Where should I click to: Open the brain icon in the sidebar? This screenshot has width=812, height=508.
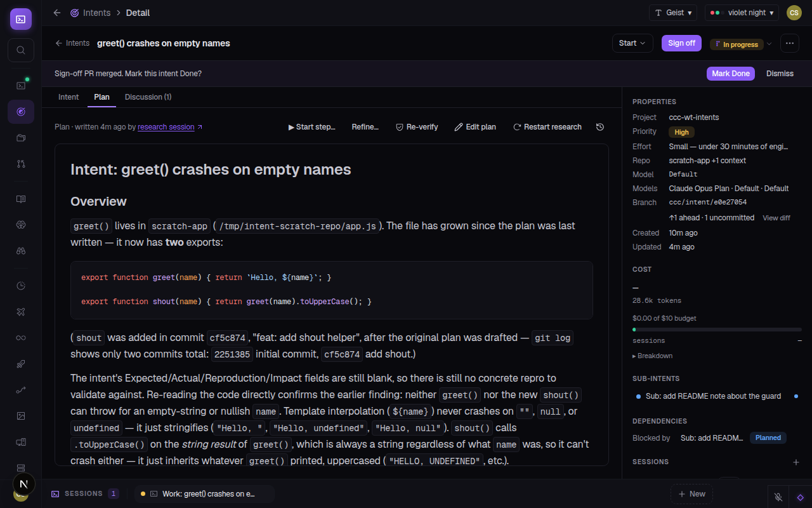point(21,225)
